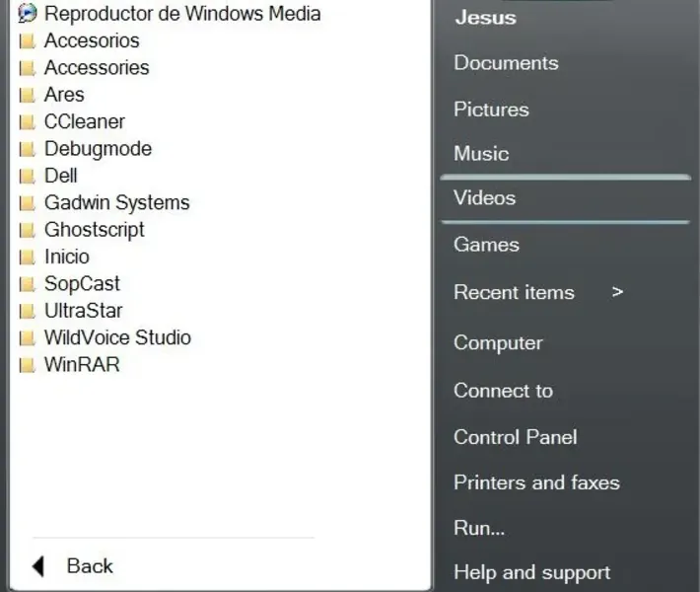Click the Back arrow icon
700x592 pixels.
click(38, 566)
